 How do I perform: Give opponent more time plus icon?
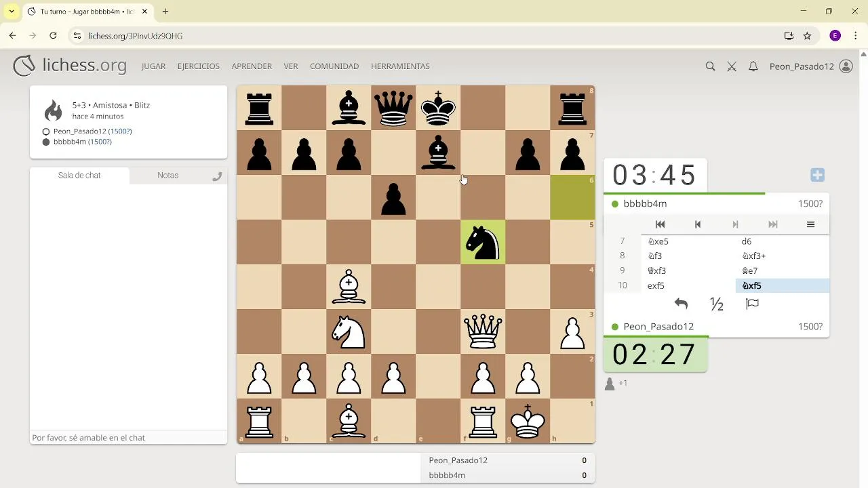click(x=817, y=175)
